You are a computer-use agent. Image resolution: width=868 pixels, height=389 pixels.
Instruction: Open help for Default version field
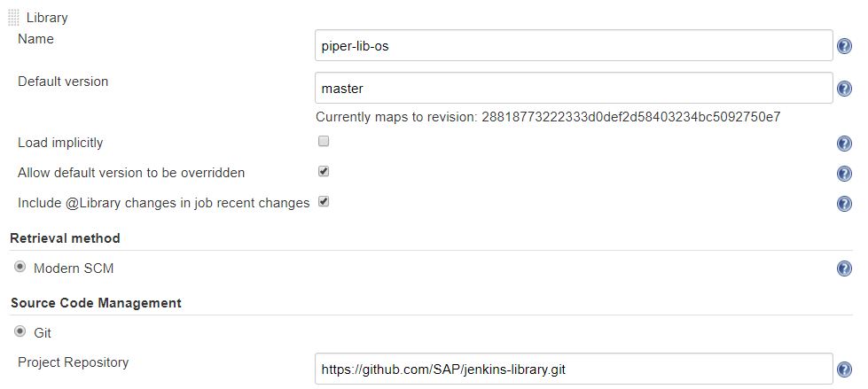pyautogui.click(x=844, y=89)
